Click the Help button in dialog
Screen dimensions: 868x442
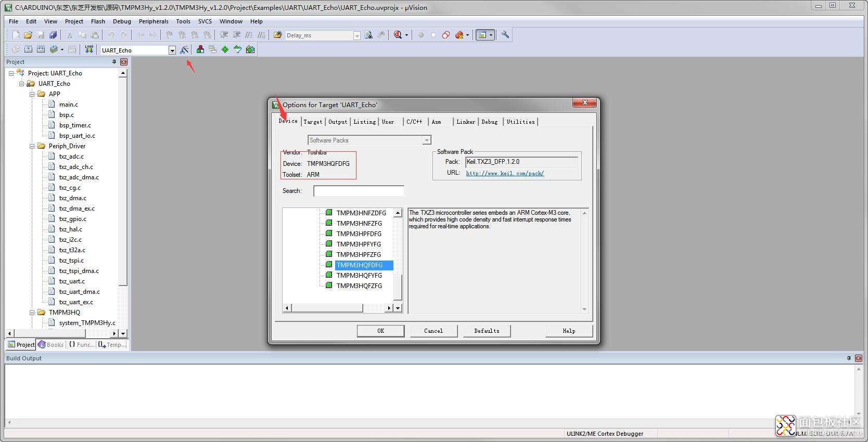click(x=569, y=331)
